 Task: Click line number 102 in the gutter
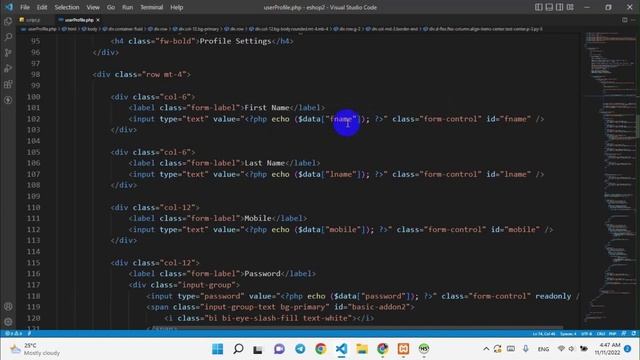click(x=33, y=119)
